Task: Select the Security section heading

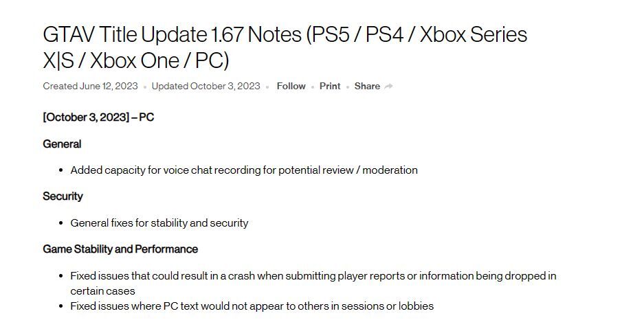Action: pyautogui.click(x=63, y=196)
